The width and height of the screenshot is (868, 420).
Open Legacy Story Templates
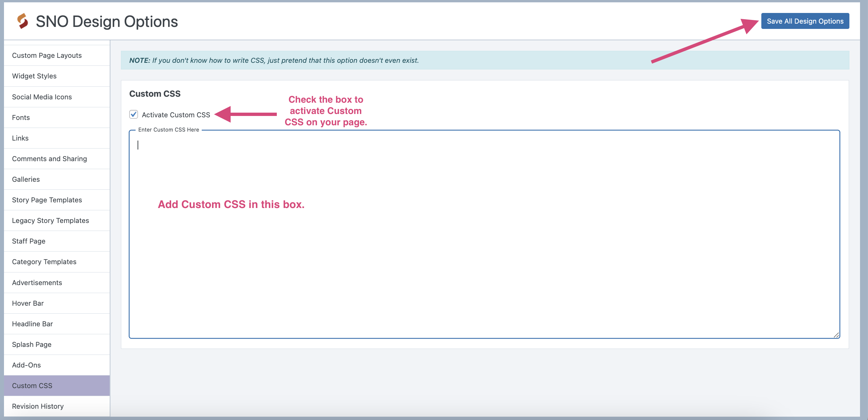tap(57, 221)
